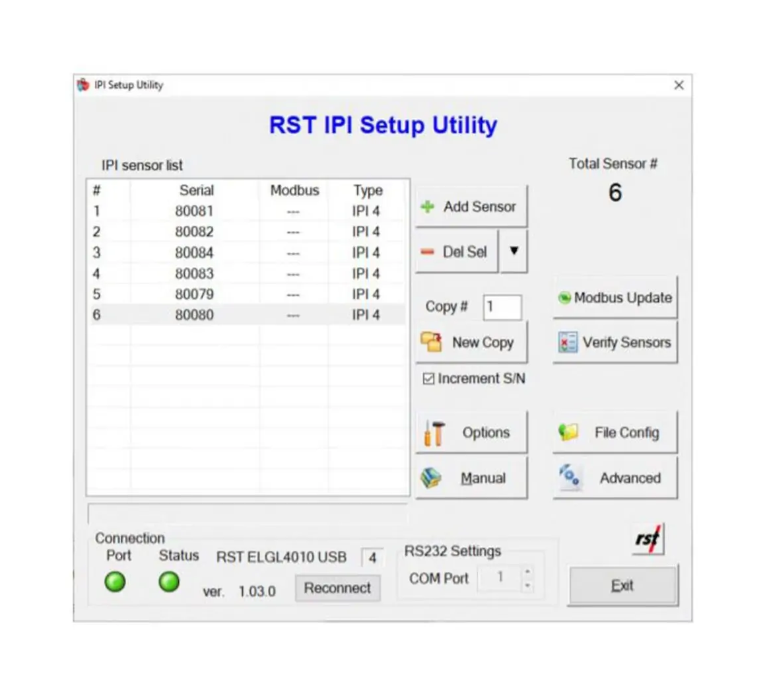Click the Serial column header
Viewport: 769px width, 700px height.
point(196,190)
